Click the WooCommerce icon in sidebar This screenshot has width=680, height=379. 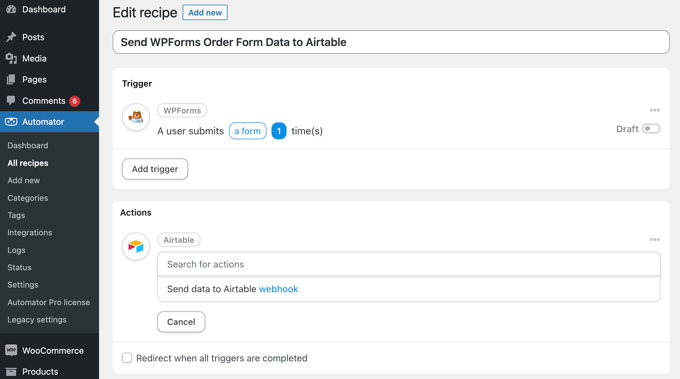pos(11,350)
